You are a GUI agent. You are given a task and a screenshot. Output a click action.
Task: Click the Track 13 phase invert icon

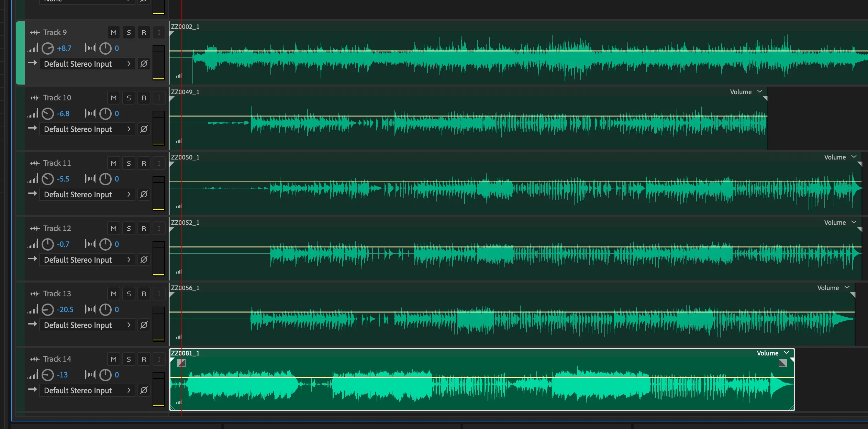point(144,325)
